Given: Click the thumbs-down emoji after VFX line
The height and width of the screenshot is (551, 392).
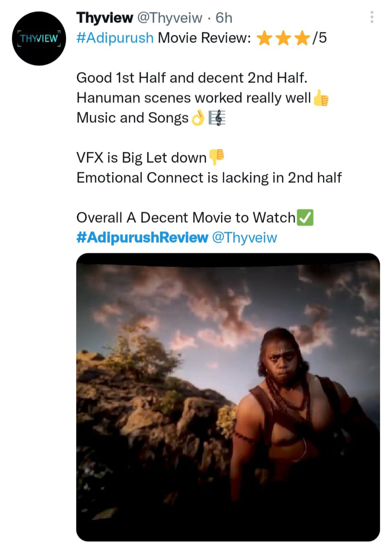Looking at the screenshot, I should [x=216, y=157].
